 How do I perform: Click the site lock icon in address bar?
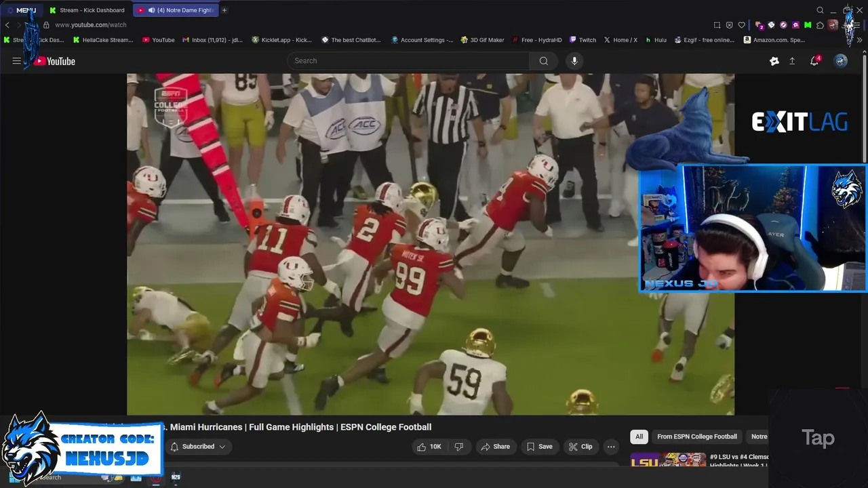pos(46,25)
